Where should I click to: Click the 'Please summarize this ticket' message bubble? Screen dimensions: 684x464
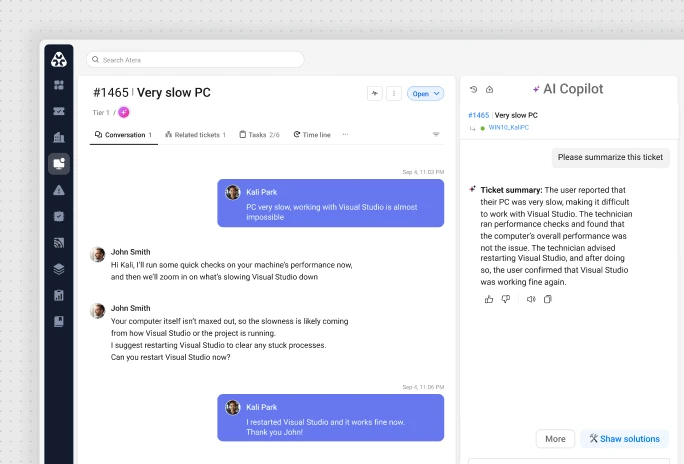pos(610,157)
